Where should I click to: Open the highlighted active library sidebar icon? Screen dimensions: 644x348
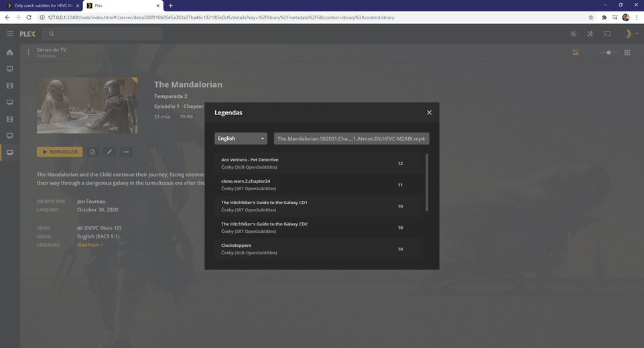pos(10,153)
